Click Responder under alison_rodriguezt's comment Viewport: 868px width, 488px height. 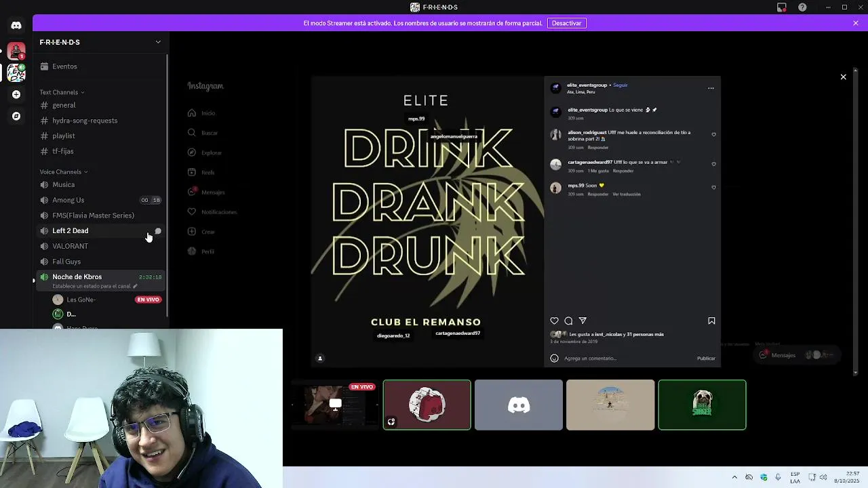point(598,148)
